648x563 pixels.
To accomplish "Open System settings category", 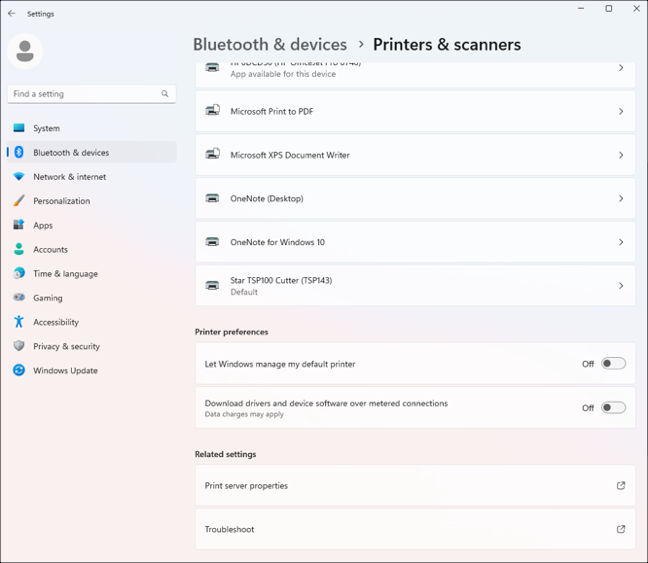I will [92, 128].
